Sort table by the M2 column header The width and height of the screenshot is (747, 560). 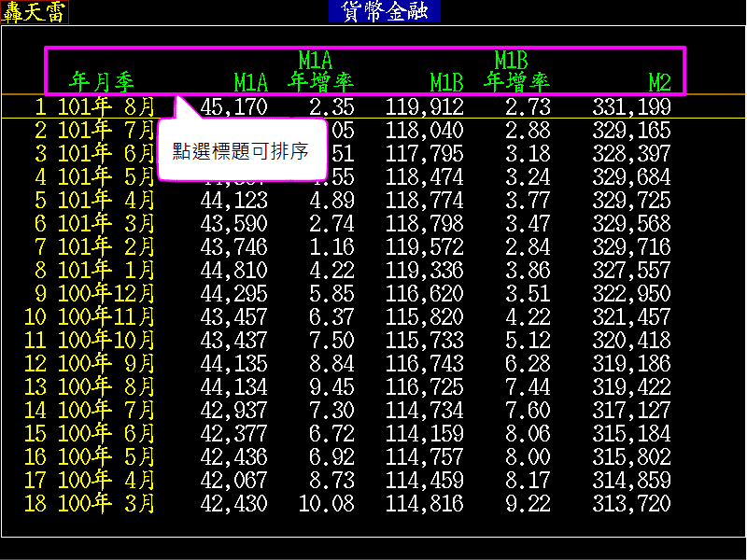tap(659, 83)
